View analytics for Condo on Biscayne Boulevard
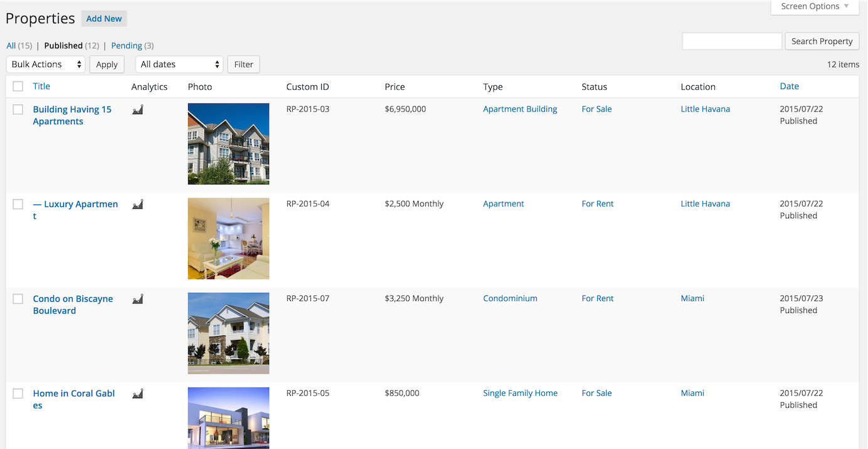 138,299
